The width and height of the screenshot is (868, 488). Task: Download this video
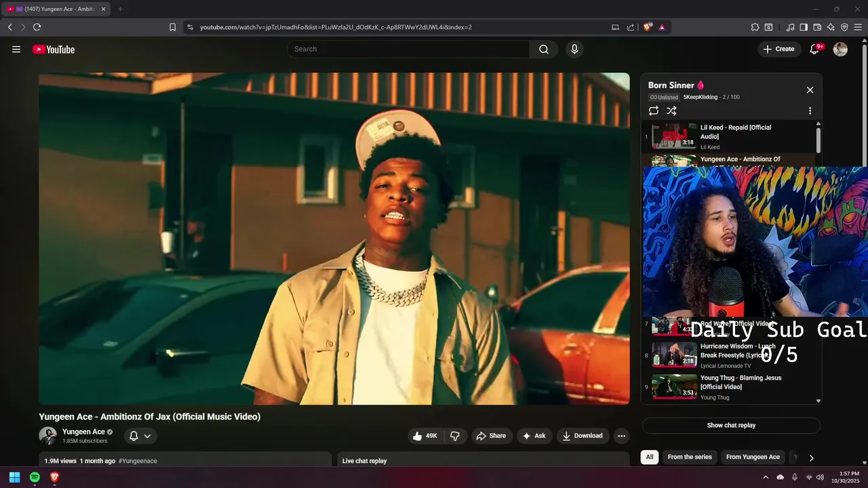(583, 436)
